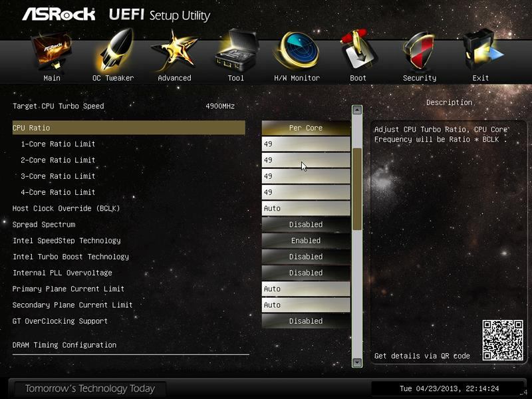The height and width of the screenshot is (399, 532).
Task: Open the Security shield icon
Action: click(420, 51)
